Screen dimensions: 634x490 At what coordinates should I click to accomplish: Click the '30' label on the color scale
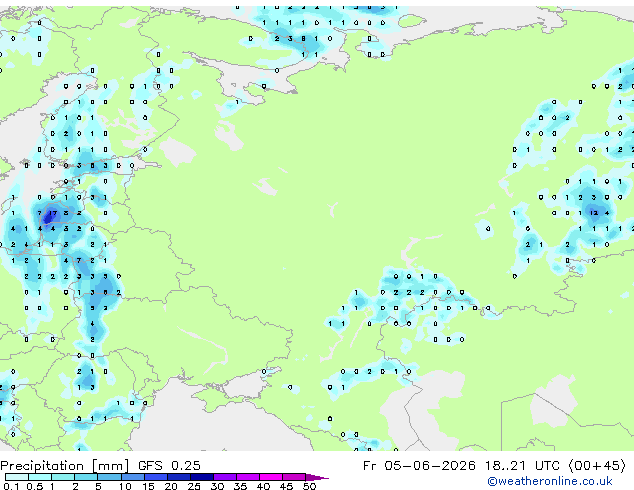217,486
